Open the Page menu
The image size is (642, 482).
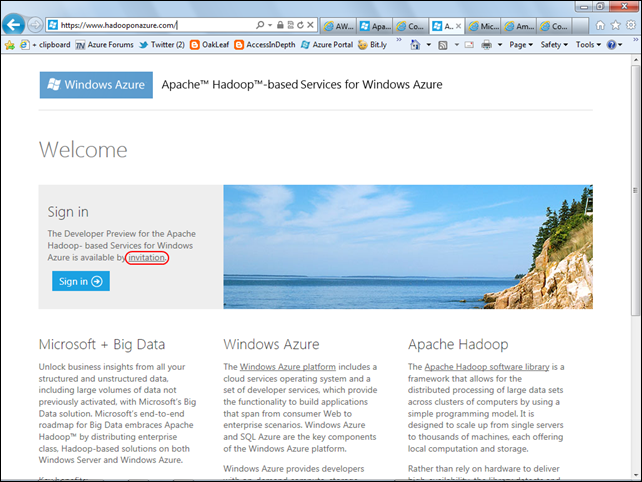tap(521, 45)
